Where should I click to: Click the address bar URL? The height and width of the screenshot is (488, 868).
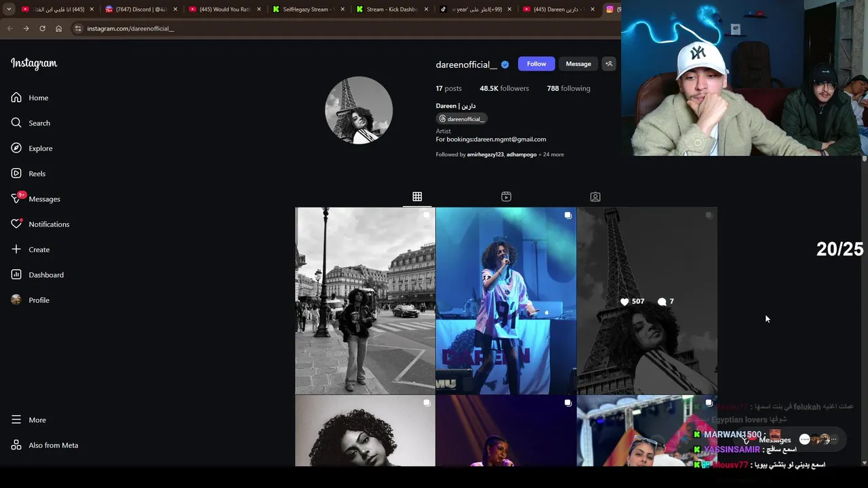point(130,28)
